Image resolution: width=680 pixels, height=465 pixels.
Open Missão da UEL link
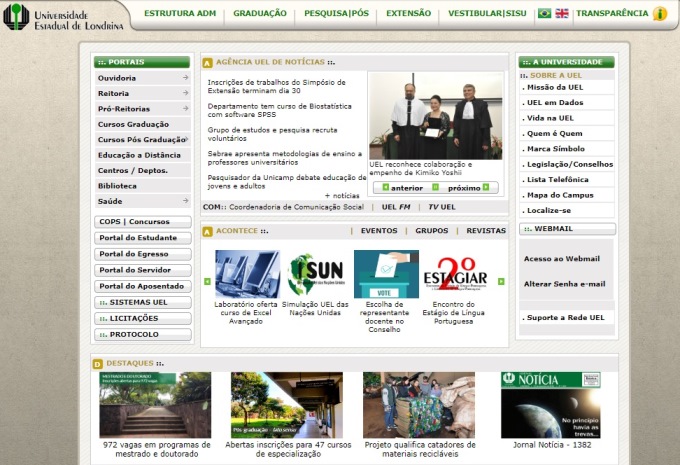(553, 87)
